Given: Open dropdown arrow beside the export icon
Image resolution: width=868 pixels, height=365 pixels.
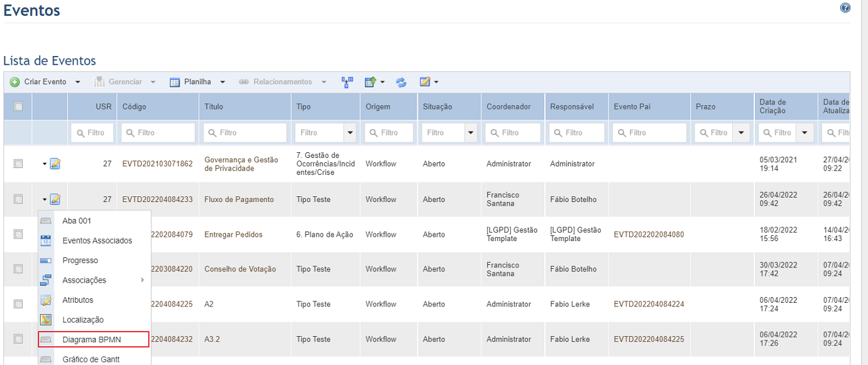Looking at the screenshot, I should point(382,82).
